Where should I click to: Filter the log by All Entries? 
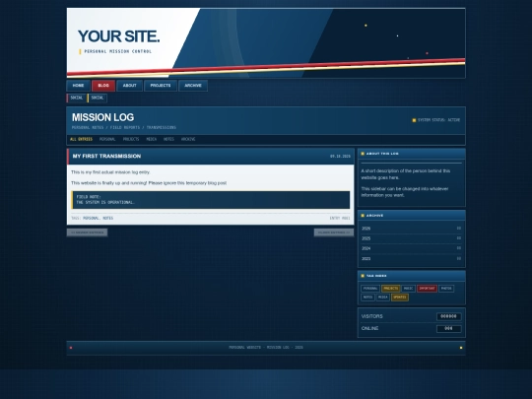tap(81, 139)
